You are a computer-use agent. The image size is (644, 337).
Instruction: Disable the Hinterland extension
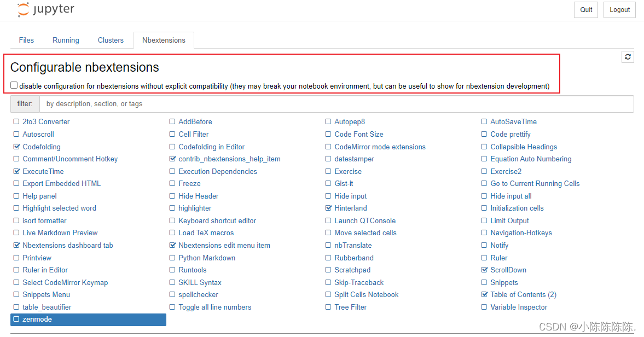328,208
